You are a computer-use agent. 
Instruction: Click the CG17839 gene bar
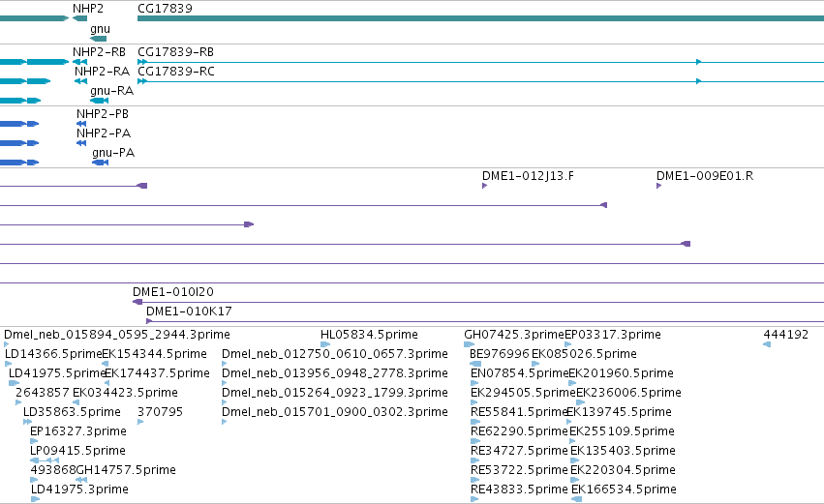[x=480, y=18]
